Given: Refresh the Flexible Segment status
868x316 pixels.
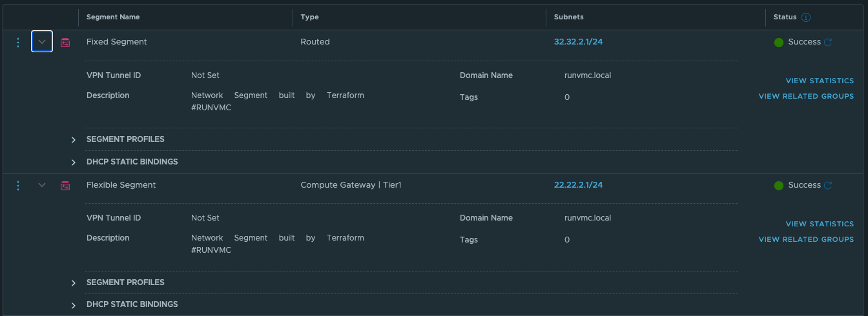Looking at the screenshot, I should pos(828,185).
